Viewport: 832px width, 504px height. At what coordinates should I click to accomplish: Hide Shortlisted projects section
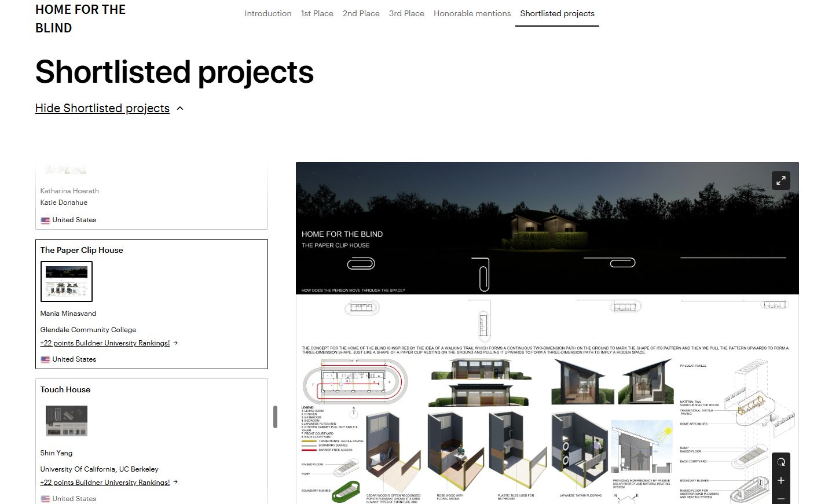[x=102, y=108]
